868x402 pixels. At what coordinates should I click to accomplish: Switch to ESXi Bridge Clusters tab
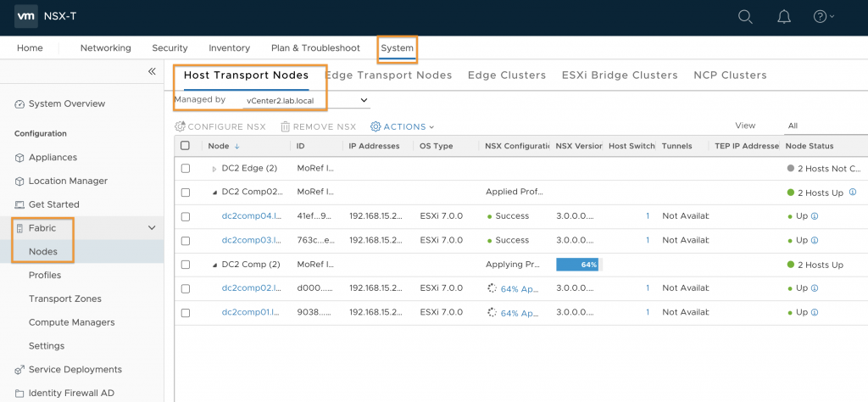pos(620,75)
